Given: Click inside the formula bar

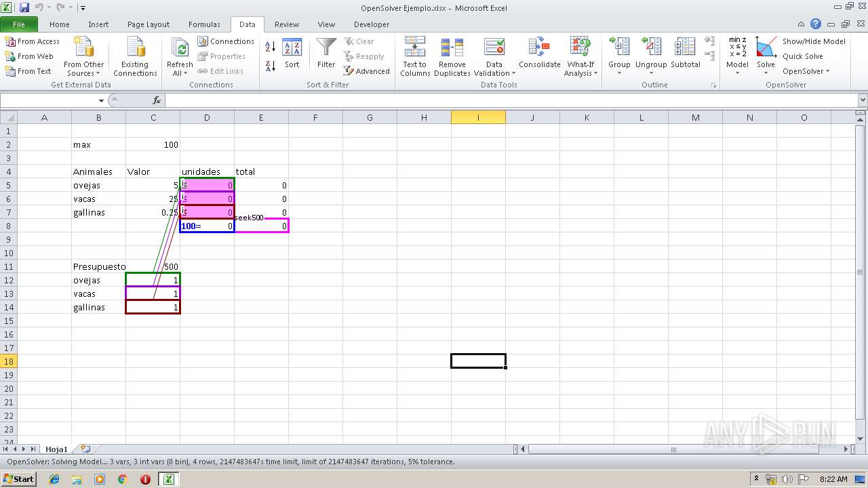Looking at the screenshot, I should (511, 100).
